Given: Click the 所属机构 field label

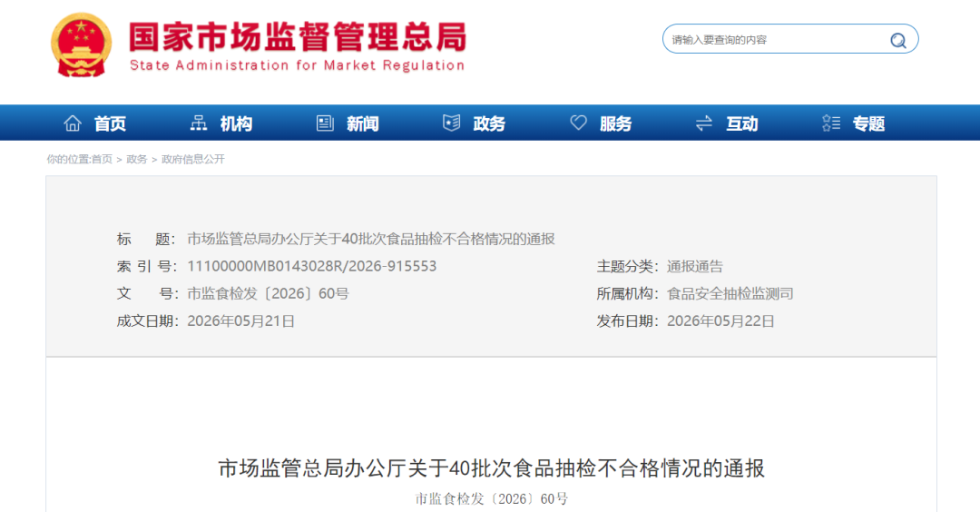Looking at the screenshot, I should (x=628, y=294).
